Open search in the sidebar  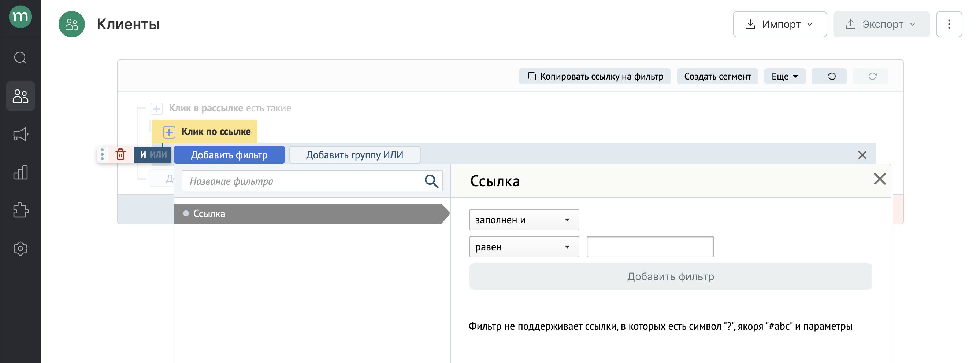click(20, 58)
